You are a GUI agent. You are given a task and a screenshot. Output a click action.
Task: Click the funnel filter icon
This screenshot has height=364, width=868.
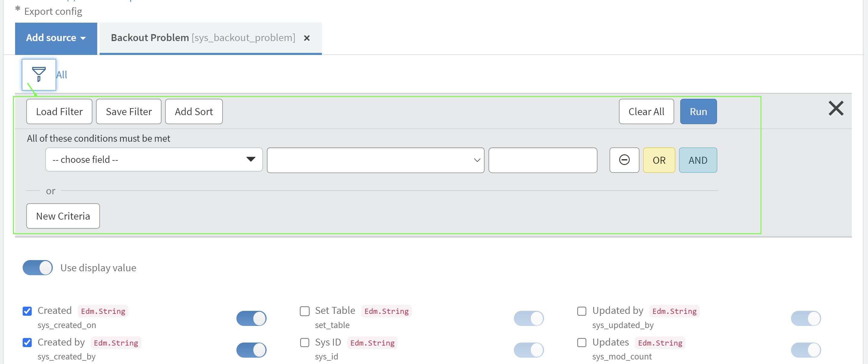pyautogui.click(x=39, y=75)
